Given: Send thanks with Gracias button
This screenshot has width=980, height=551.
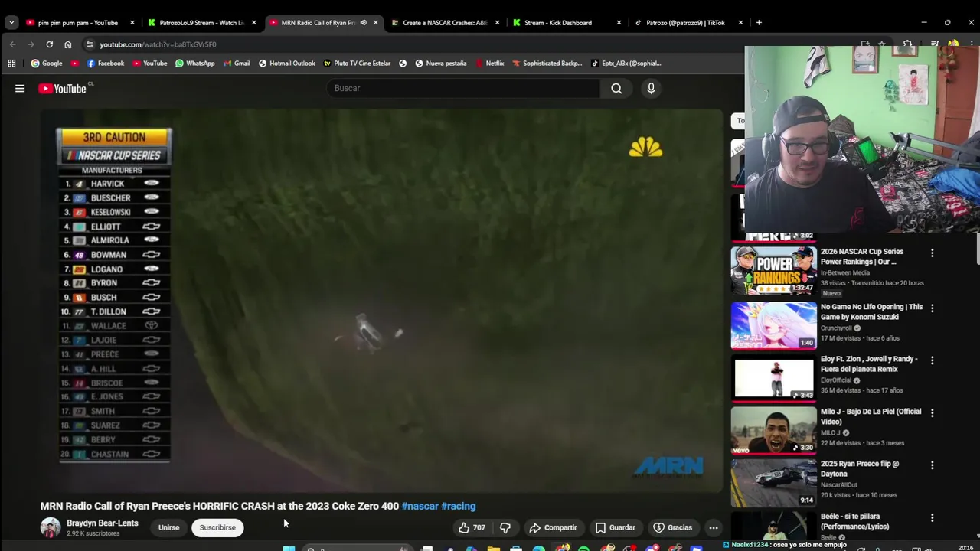Looking at the screenshot, I should click(x=672, y=527).
